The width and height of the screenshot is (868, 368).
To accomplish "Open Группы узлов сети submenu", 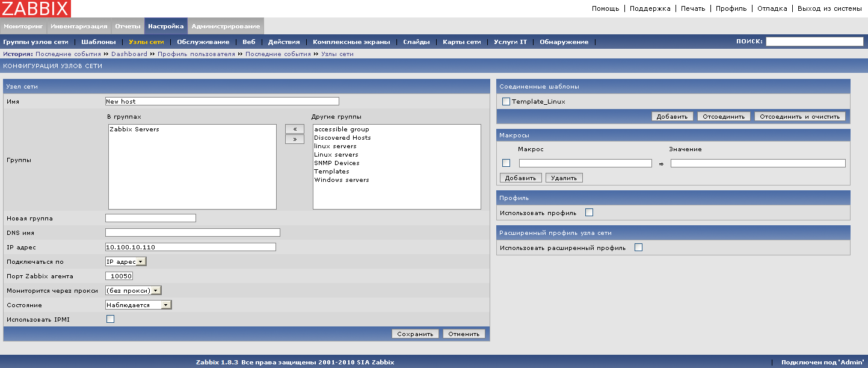I will 35,42.
